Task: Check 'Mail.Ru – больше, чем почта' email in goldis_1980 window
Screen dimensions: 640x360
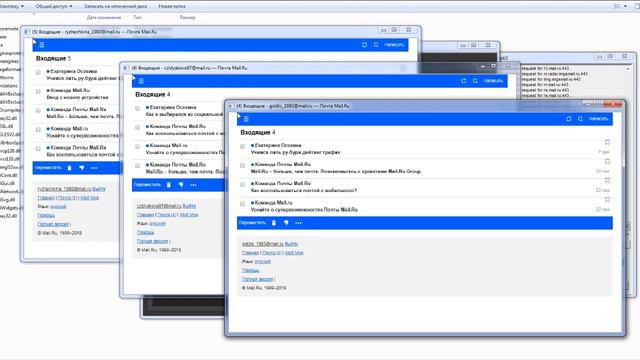Action: pos(242,165)
